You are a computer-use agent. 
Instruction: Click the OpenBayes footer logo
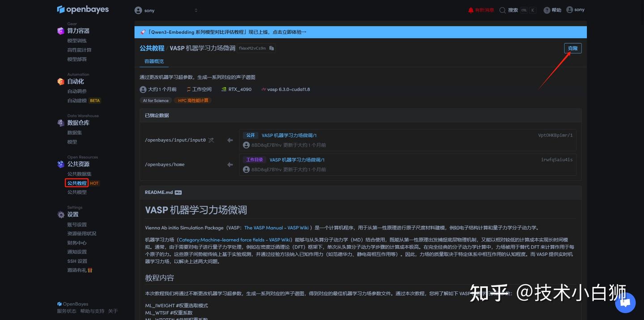(72, 304)
